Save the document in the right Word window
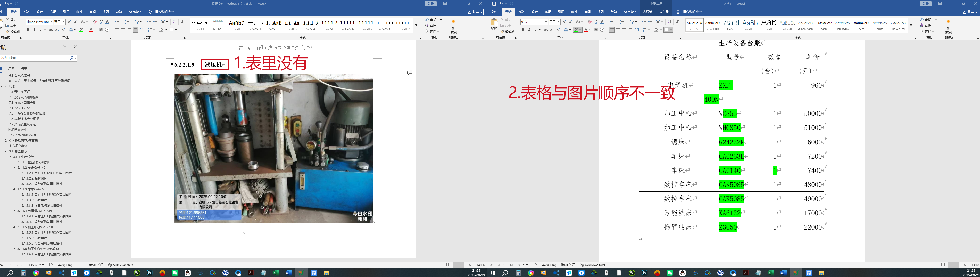 point(494,4)
